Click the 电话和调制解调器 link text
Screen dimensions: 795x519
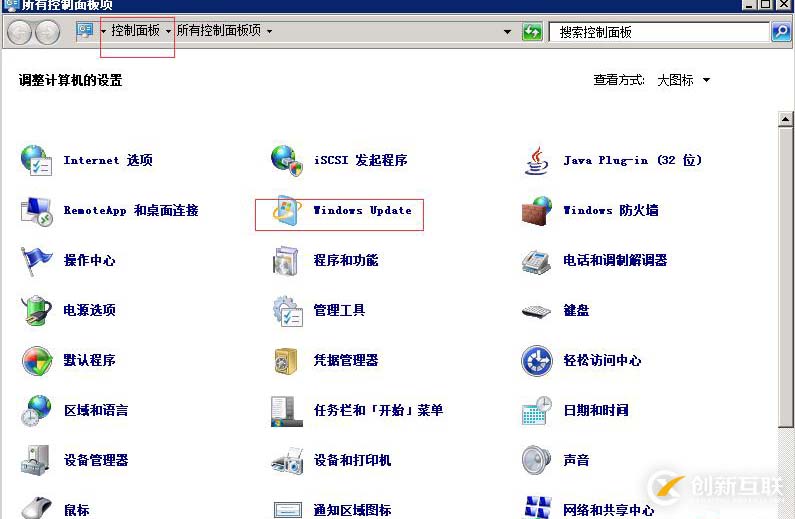(615, 261)
